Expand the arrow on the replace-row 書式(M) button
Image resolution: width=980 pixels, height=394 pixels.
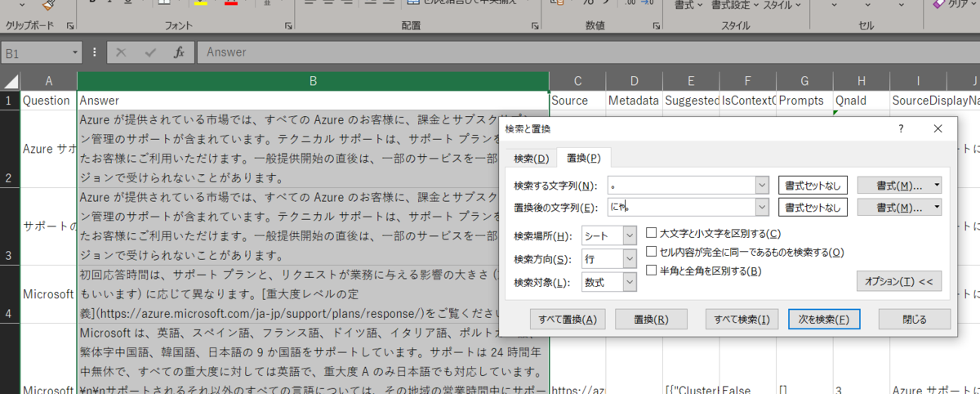pyautogui.click(x=936, y=208)
